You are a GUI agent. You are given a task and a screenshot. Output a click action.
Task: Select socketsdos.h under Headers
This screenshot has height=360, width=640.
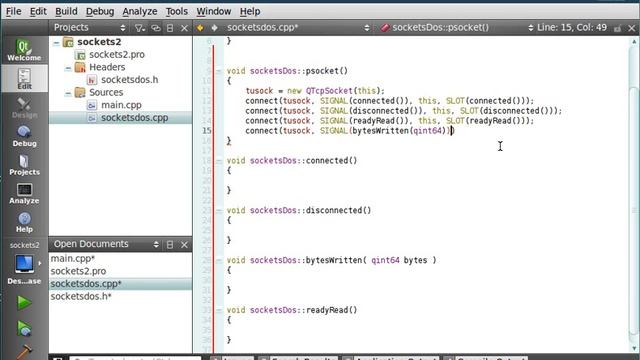pos(129,80)
